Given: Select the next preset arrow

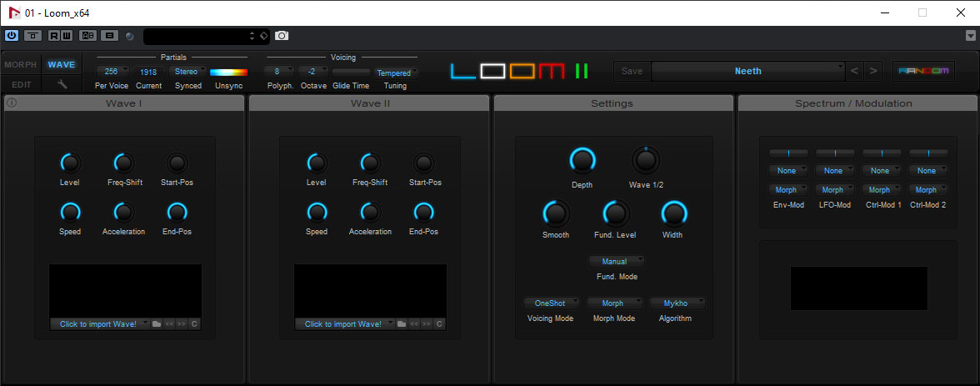Looking at the screenshot, I should [873, 71].
